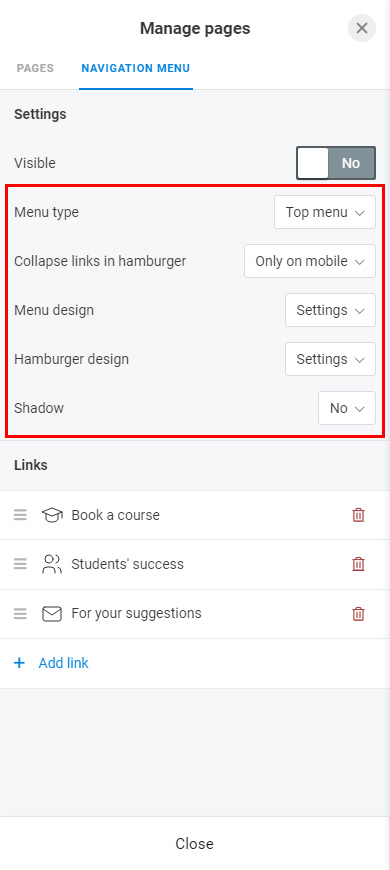Toggle the Visible switch

(x=336, y=163)
